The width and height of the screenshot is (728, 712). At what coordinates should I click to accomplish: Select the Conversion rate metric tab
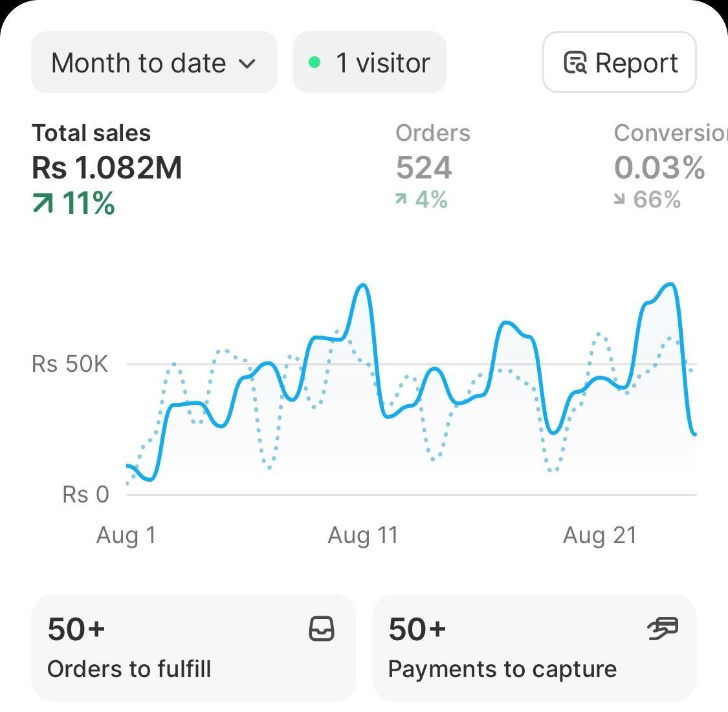tap(670, 166)
